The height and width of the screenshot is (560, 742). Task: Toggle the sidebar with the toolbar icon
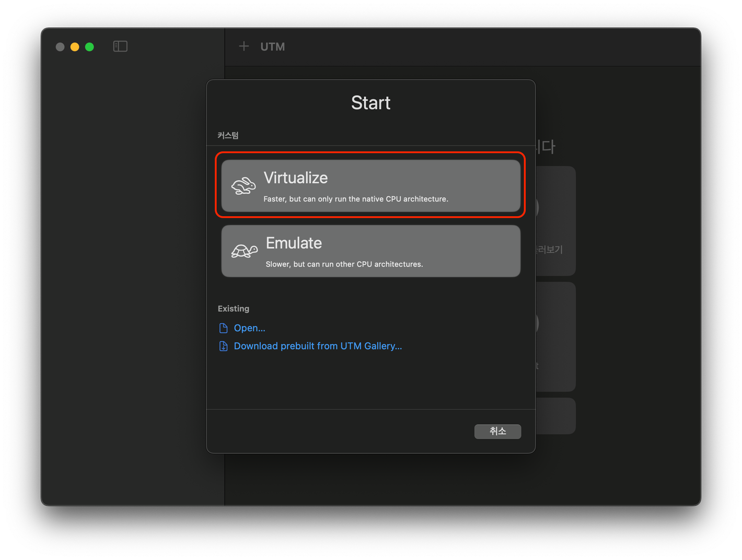(x=120, y=46)
